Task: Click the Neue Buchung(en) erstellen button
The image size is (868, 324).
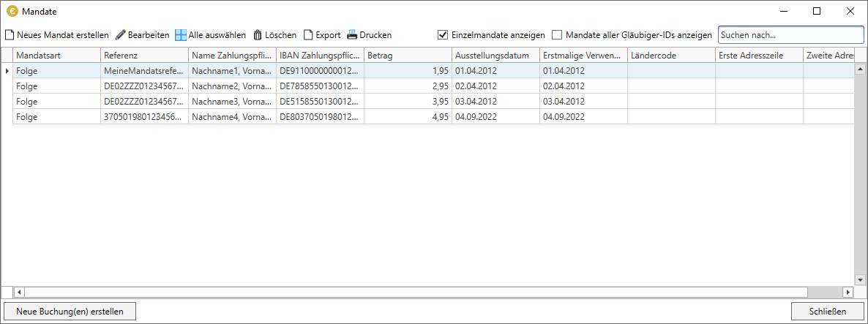Action: [70, 311]
